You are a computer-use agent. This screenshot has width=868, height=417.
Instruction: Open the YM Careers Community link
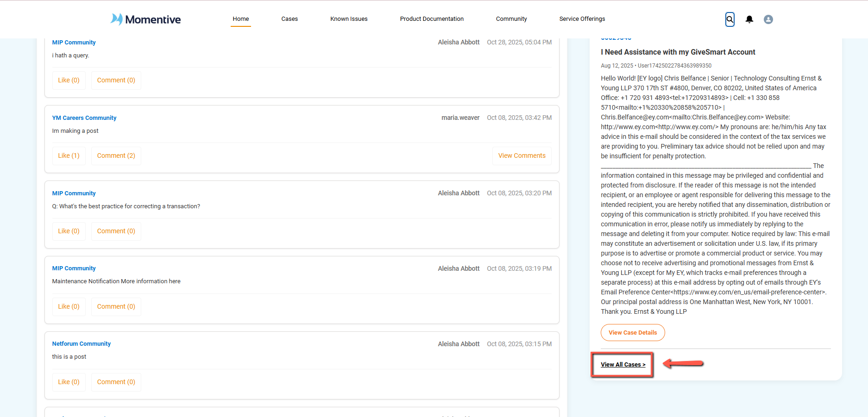84,118
